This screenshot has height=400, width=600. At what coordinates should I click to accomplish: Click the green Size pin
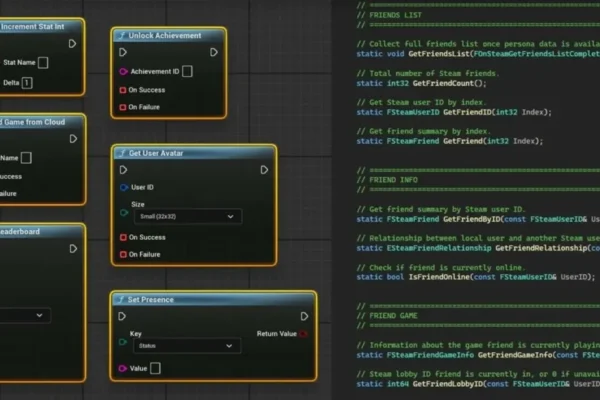click(x=124, y=212)
